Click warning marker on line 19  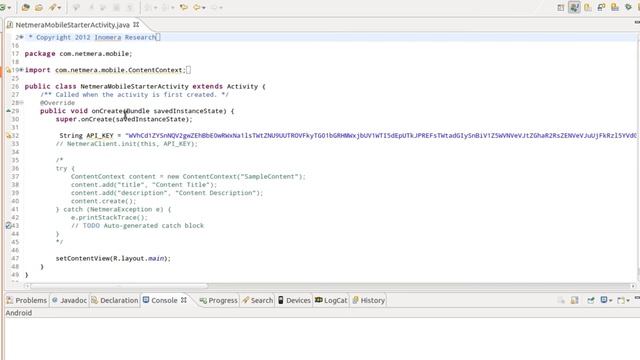click(9, 70)
